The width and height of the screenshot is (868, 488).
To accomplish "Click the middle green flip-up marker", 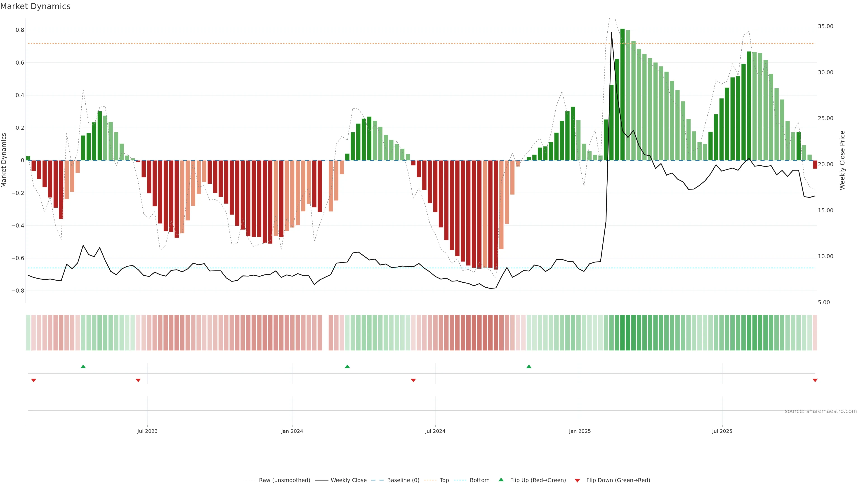I will (347, 366).
